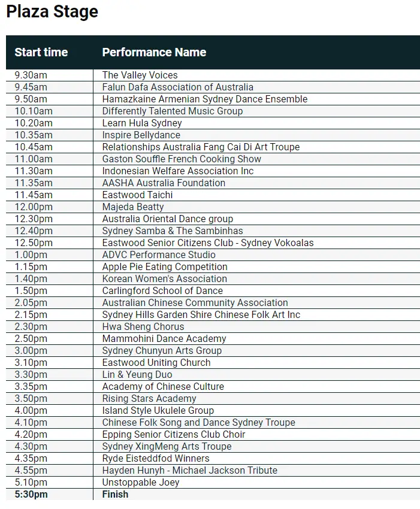The width and height of the screenshot is (420, 509).
Task: Click 'Hwa Sheng Chorus' entry
Action: [x=143, y=327]
